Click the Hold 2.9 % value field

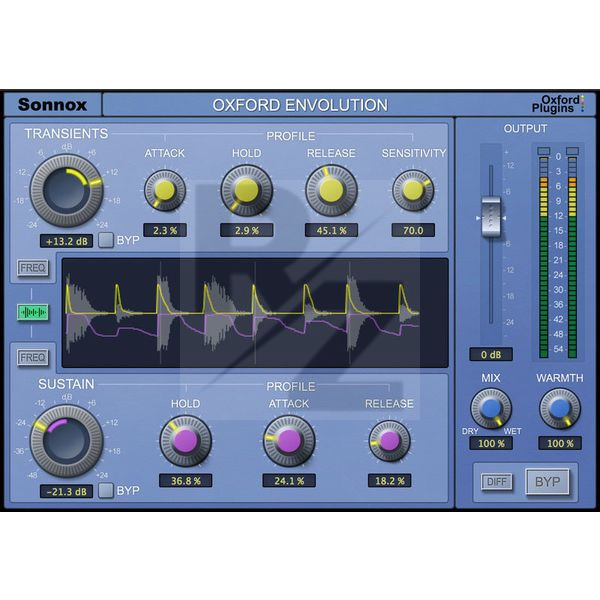246,230
